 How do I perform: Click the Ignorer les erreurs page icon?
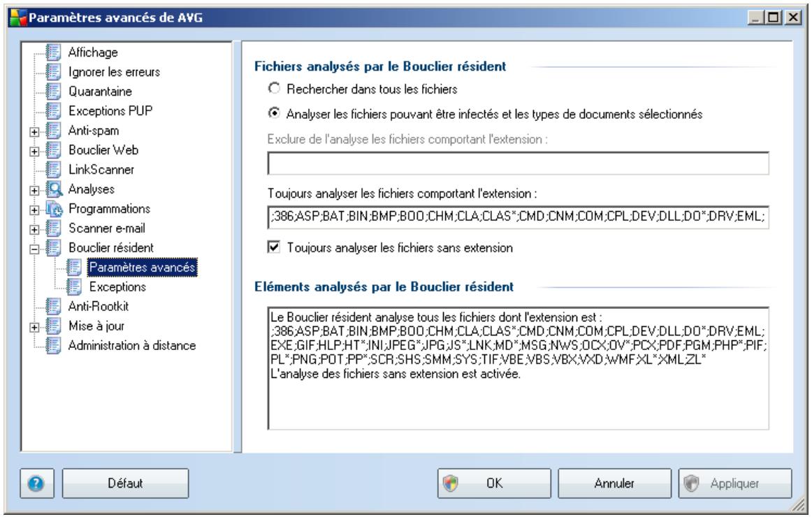pyautogui.click(x=53, y=72)
